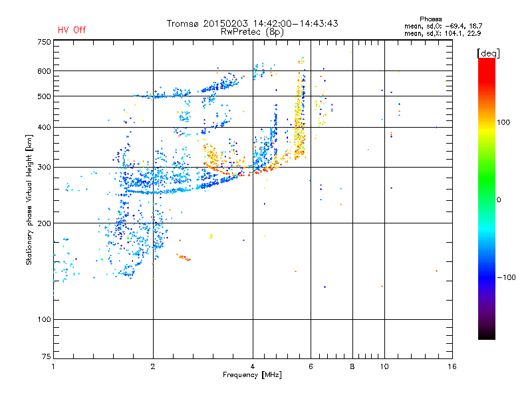Click the colorbar '-100' tick label
The image size is (532, 399).
(506, 277)
